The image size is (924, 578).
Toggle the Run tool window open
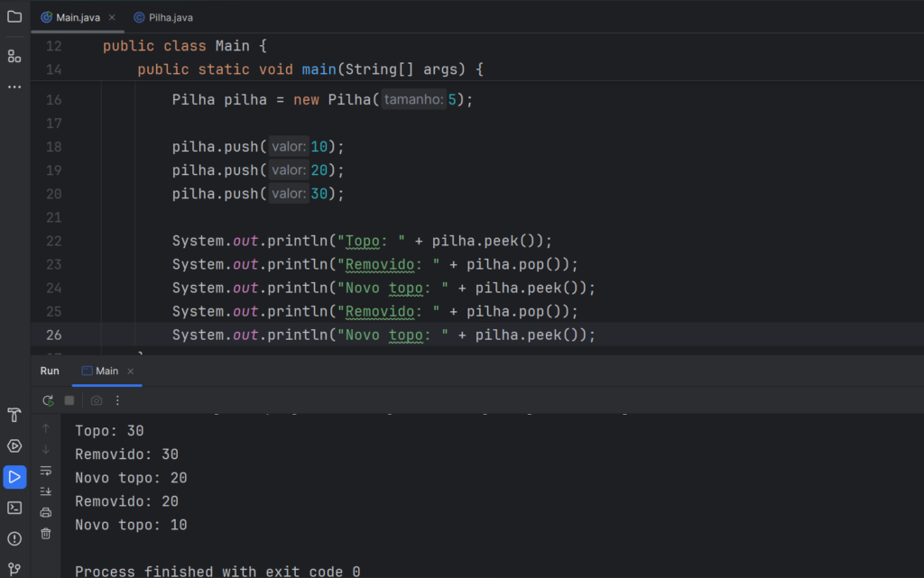pos(14,476)
